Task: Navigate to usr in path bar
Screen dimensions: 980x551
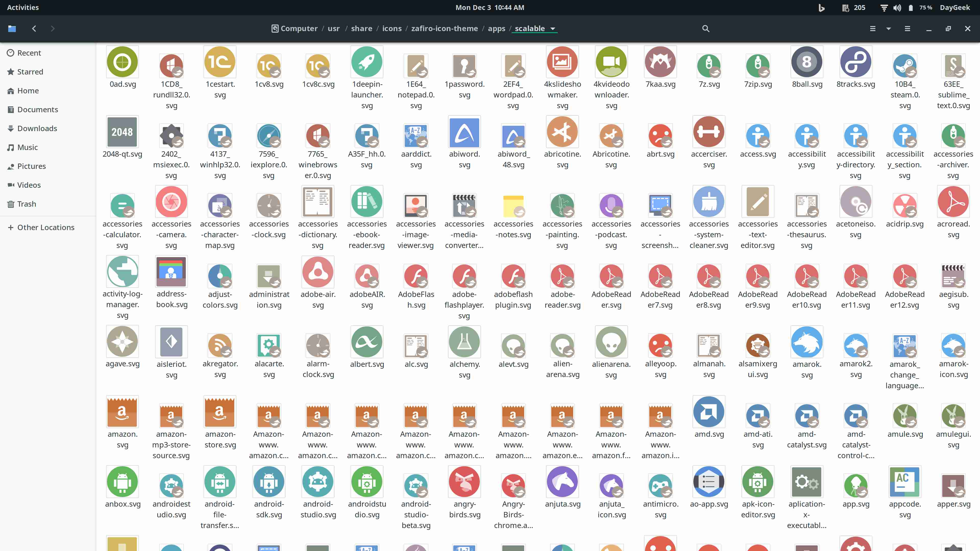Action: [x=334, y=29]
